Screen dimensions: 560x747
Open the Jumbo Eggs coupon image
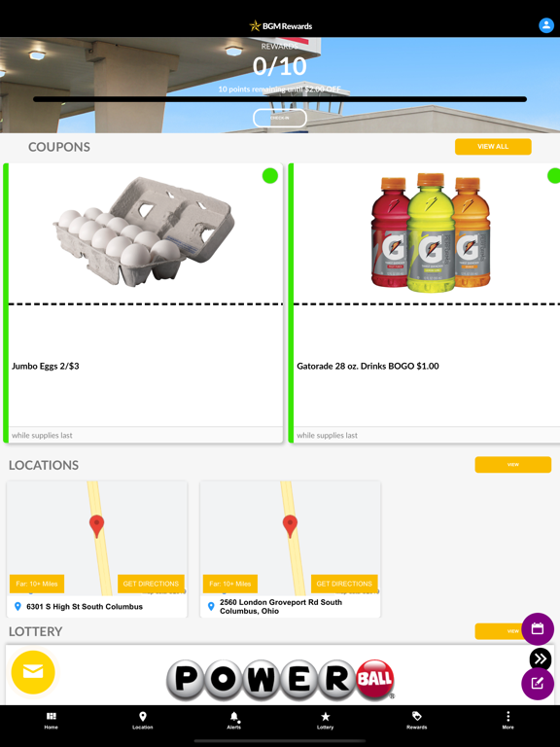[x=143, y=232]
